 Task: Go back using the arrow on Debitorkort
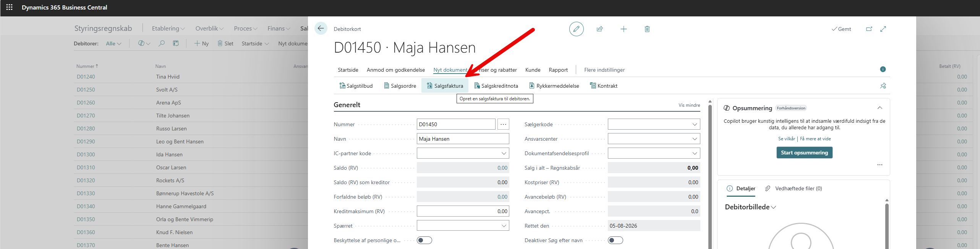[321, 29]
